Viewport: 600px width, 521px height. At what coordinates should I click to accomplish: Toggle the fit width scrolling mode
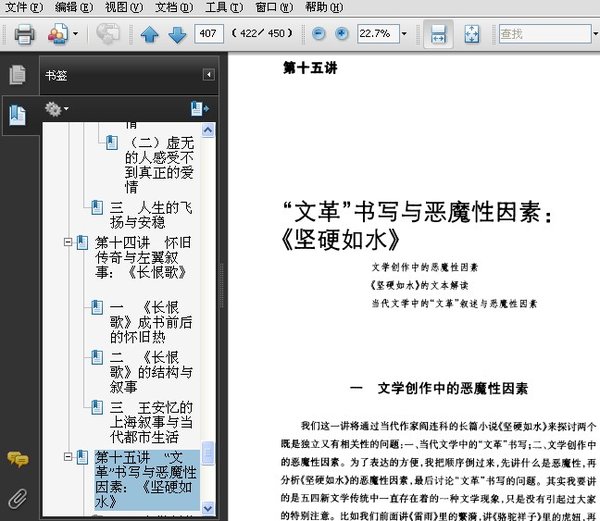point(438,34)
